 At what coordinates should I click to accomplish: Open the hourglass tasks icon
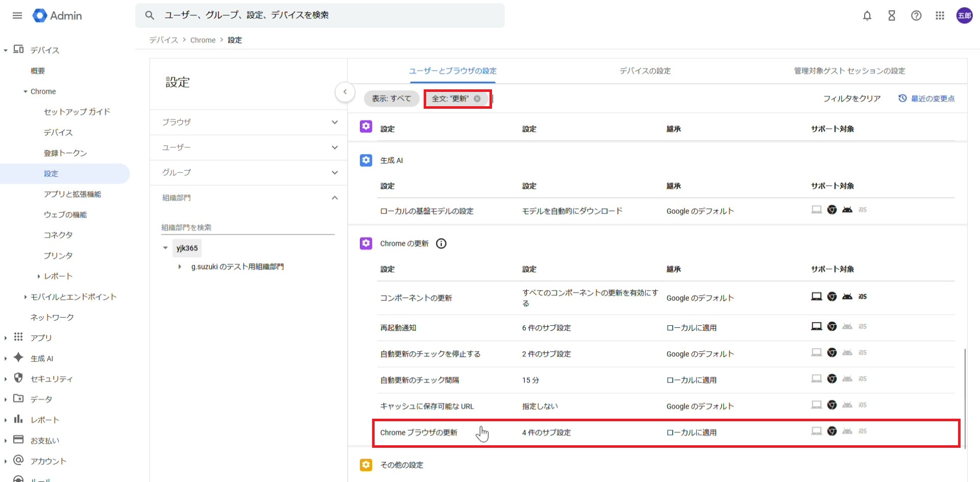pos(892,16)
